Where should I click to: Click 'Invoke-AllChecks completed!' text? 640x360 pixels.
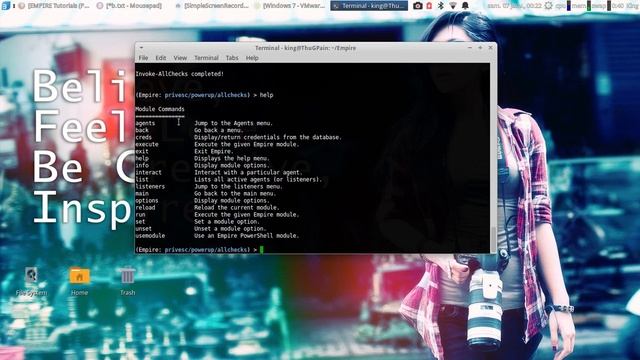180,74
